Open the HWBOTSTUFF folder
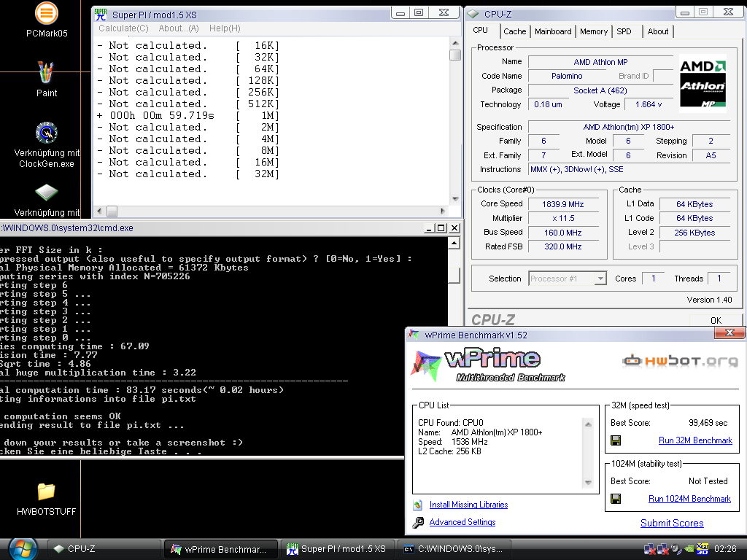Screen dimensions: 747x560 pyautogui.click(x=46, y=491)
